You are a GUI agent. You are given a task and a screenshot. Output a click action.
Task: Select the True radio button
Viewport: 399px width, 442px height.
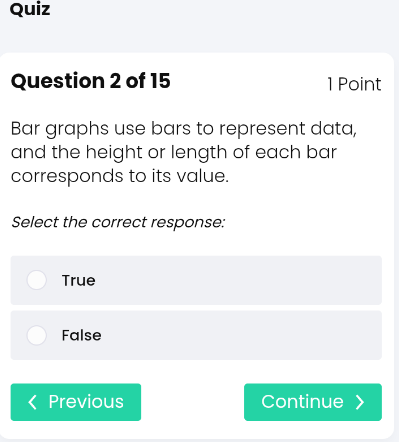click(36, 280)
